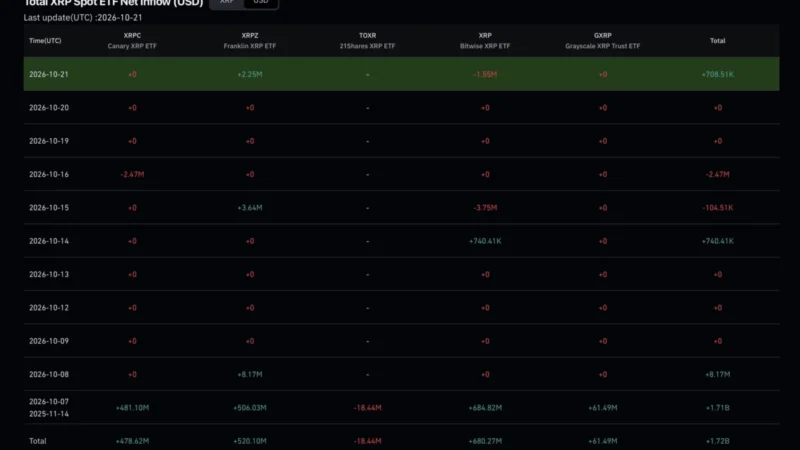Click the +478.62M Canary grand total
The width and height of the screenshot is (800, 450).
click(x=132, y=441)
